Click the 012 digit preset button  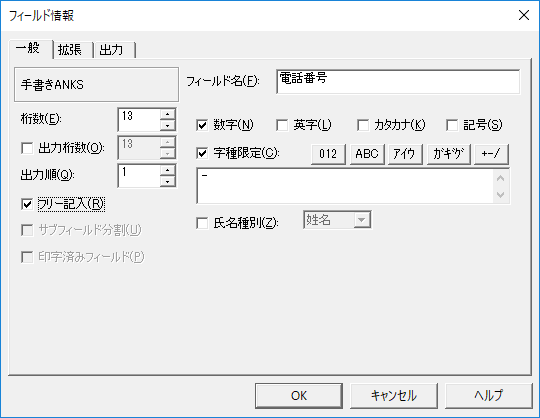[328, 154]
